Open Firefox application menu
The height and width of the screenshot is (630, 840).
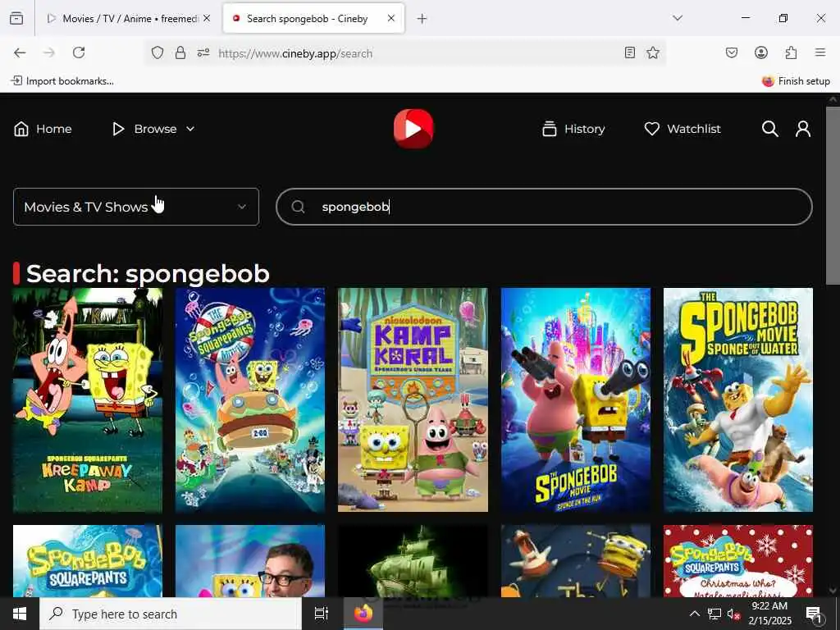[820, 52]
